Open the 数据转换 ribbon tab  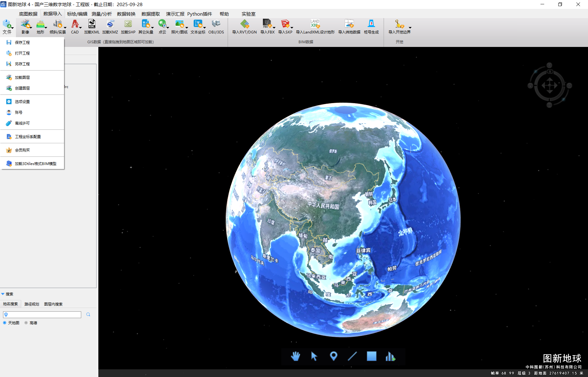pyautogui.click(x=126, y=14)
